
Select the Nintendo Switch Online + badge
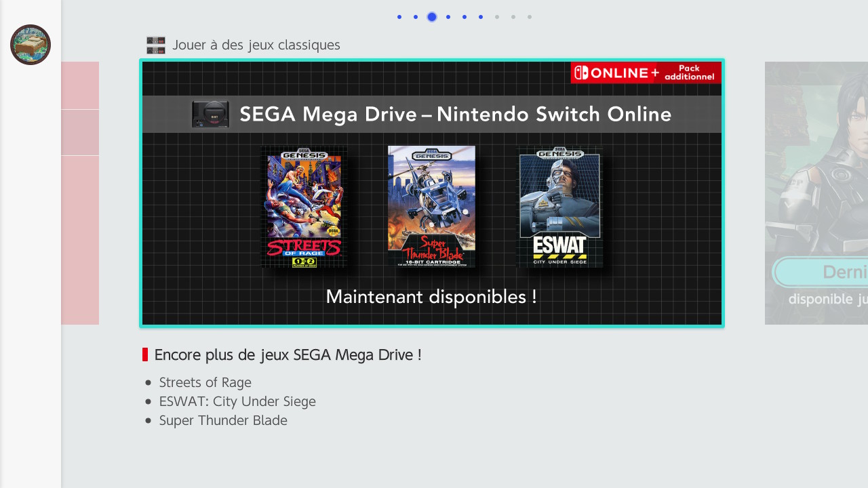click(645, 73)
